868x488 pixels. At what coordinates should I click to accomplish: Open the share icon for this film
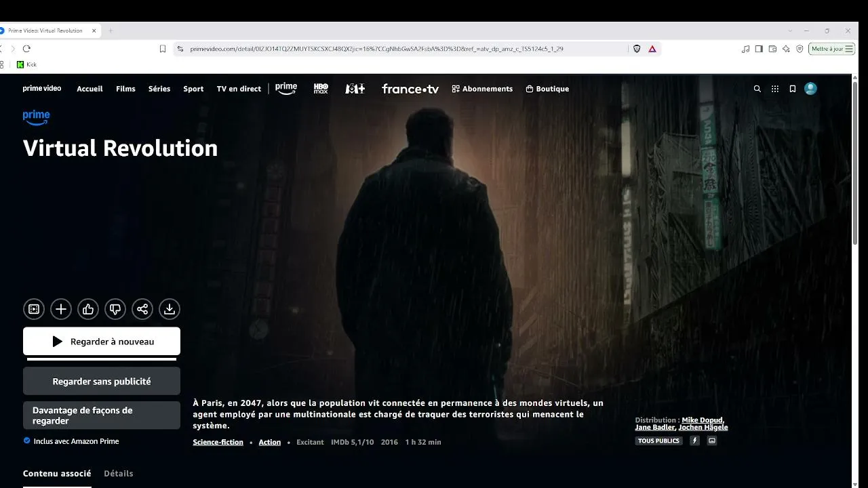point(142,309)
